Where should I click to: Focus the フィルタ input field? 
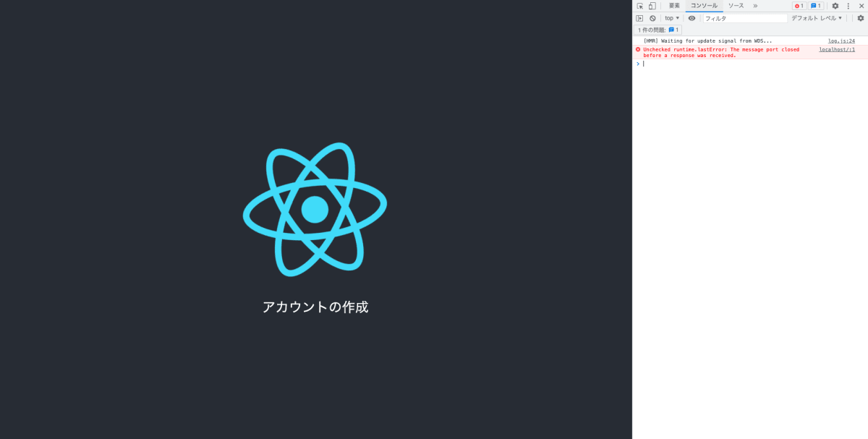(745, 18)
